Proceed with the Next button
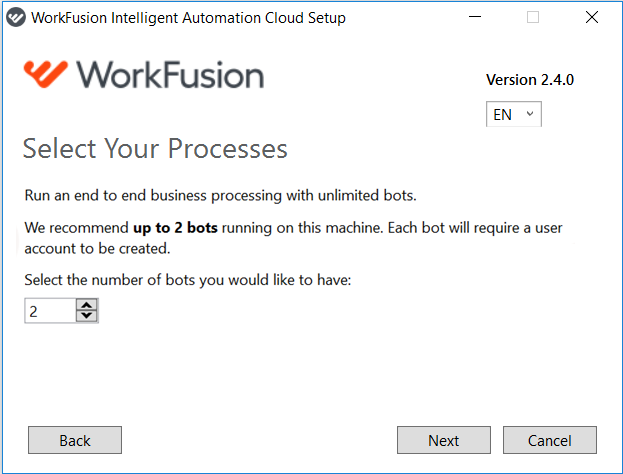 (x=444, y=440)
